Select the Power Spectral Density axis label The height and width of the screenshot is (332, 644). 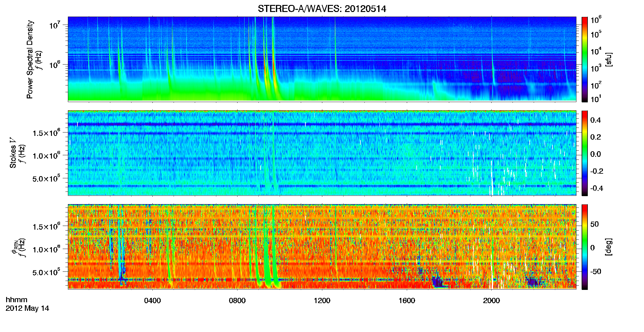coord(30,59)
